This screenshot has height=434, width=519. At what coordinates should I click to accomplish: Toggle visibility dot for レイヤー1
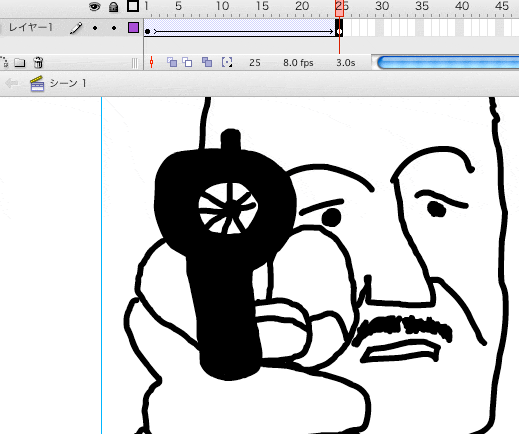pyautogui.click(x=95, y=28)
